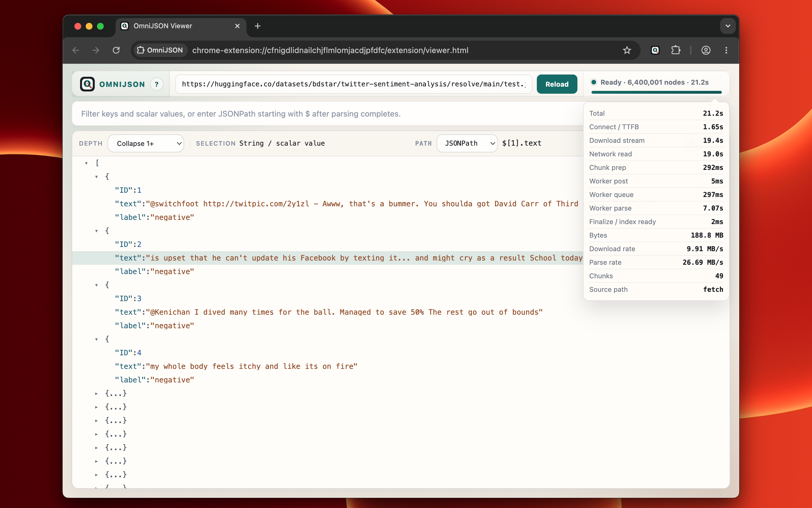Click the Chunk prep 292ms row
Screen dimensions: 812x508
click(x=656, y=168)
